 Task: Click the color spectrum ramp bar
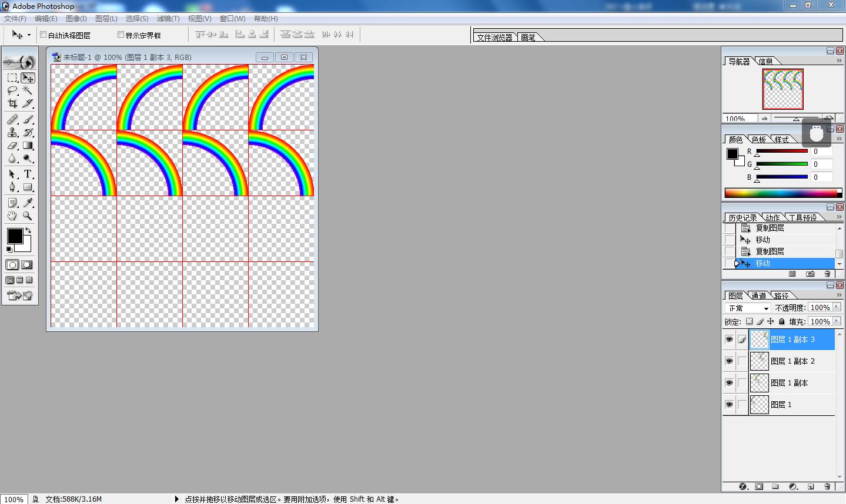click(783, 193)
